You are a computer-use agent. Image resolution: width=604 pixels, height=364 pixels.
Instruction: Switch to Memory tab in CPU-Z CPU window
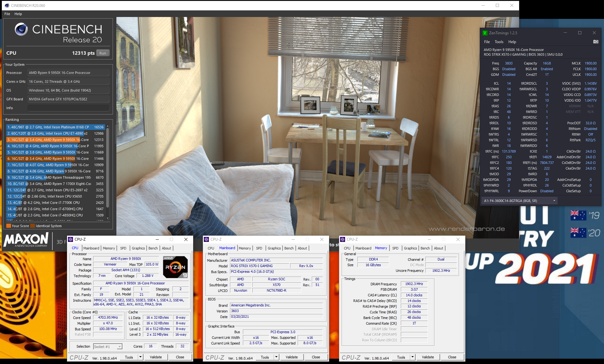pyautogui.click(x=109, y=248)
